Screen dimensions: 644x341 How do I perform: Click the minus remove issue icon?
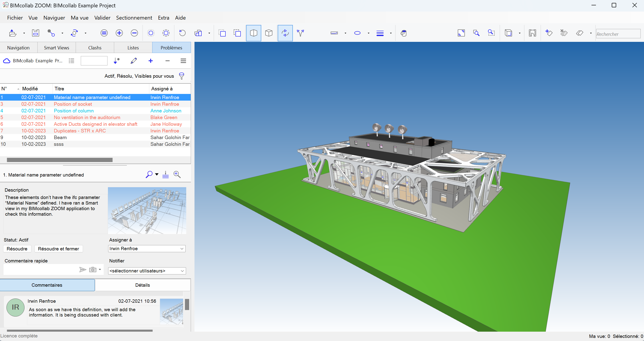(x=168, y=61)
